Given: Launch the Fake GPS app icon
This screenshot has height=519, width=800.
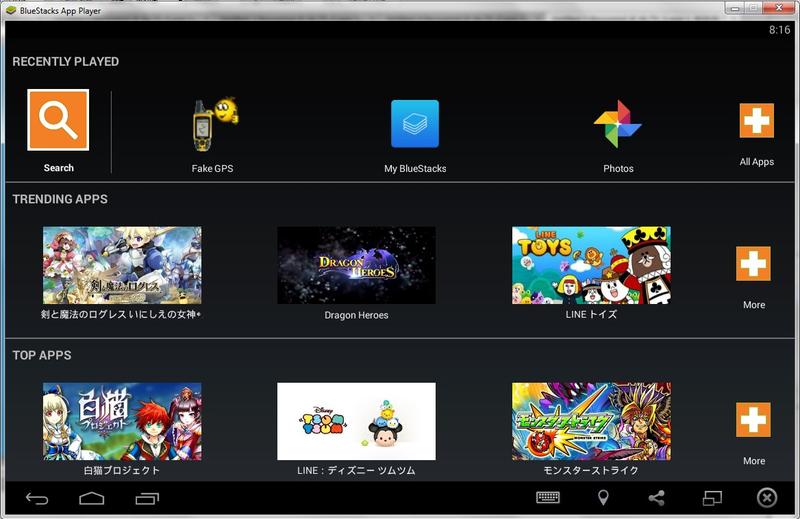Looking at the screenshot, I should (x=215, y=124).
